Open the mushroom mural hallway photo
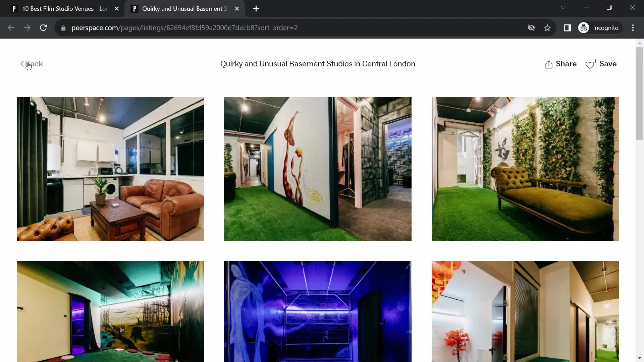Screen dimensions: 644x362 318,169
